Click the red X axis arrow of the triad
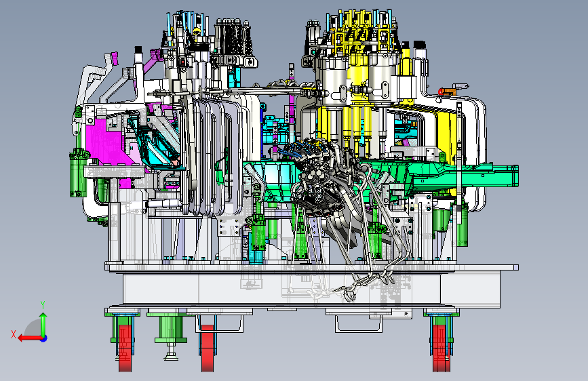 tap(30, 338)
